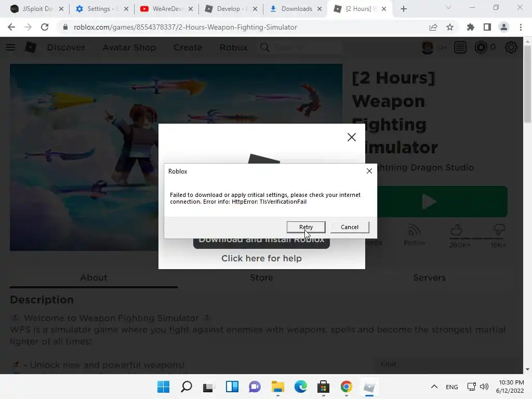Share this page from the address bar

(433, 27)
